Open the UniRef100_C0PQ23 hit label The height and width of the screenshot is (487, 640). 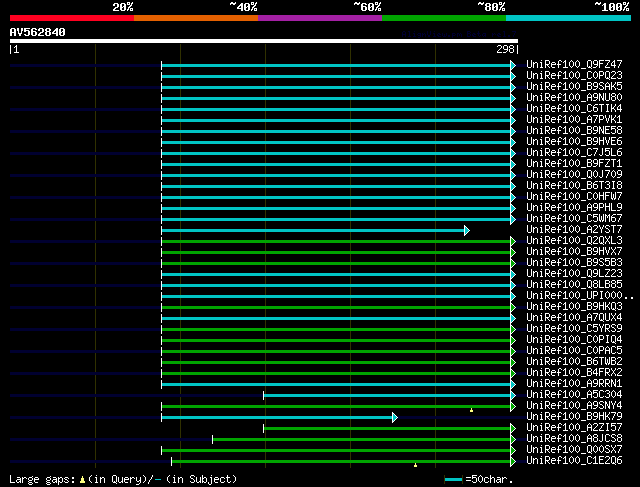click(573, 76)
